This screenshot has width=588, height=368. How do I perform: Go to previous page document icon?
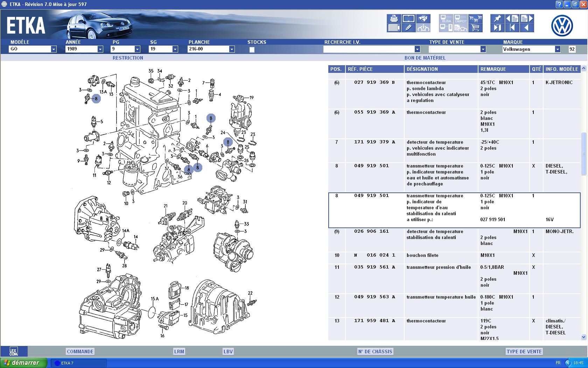coord(512,19)
